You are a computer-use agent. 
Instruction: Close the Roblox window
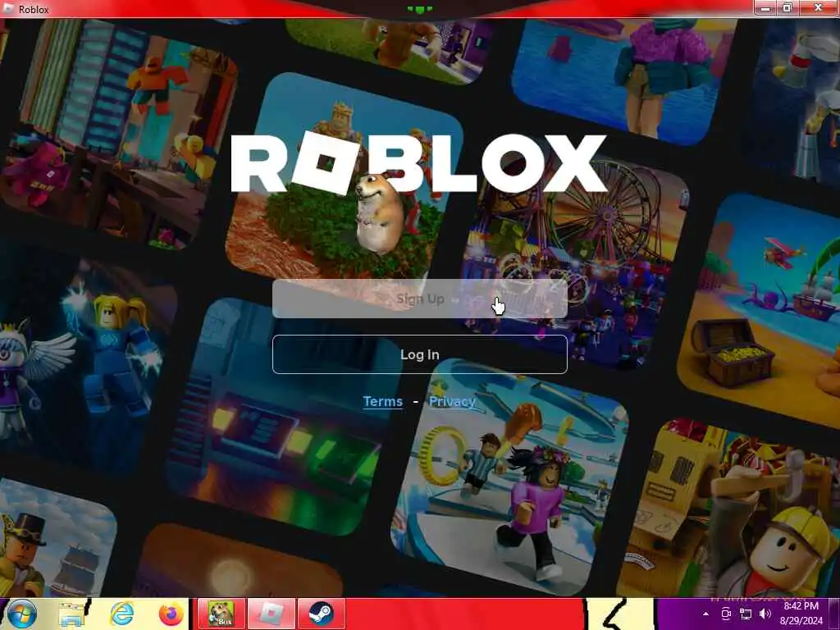click(818, 7)
